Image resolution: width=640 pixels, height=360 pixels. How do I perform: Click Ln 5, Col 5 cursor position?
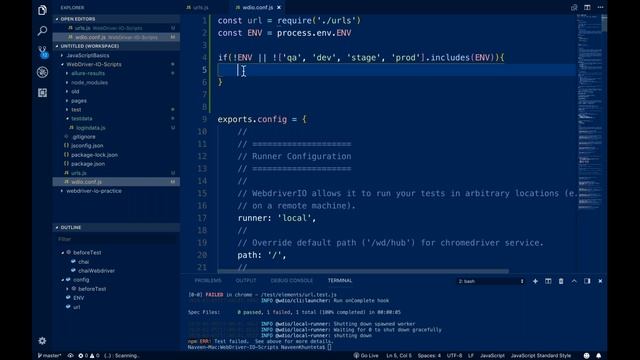click(x=399, y=356)
